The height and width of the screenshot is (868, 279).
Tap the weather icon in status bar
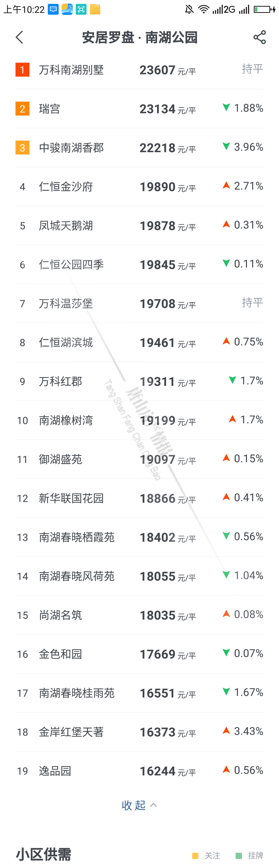[x=67, y=10]
